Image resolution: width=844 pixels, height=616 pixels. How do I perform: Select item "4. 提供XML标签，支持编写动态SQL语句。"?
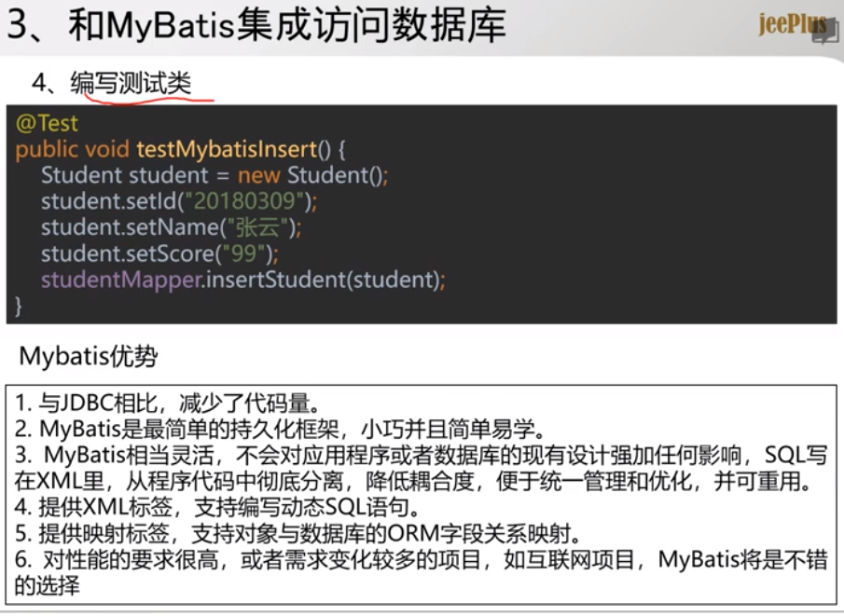pos(217,507)
